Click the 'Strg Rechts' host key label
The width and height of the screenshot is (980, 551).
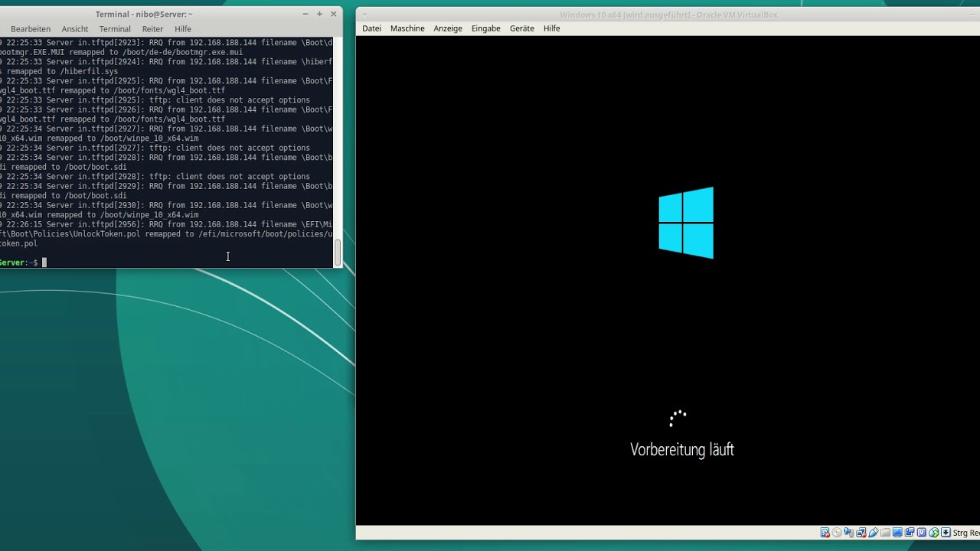point(966,533)
